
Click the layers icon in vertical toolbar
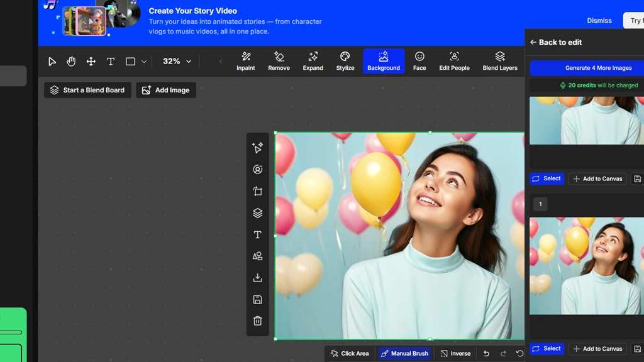[257, 213]
